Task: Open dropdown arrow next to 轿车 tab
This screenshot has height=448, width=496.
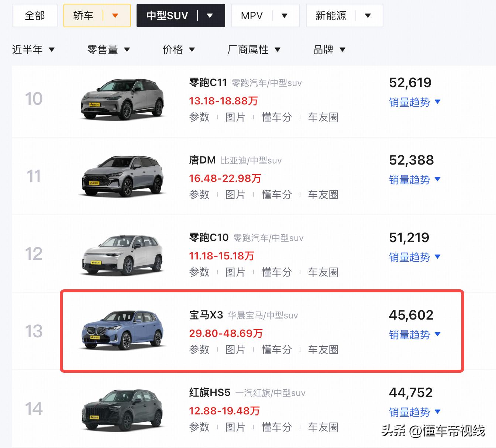Action: point(115,15)
